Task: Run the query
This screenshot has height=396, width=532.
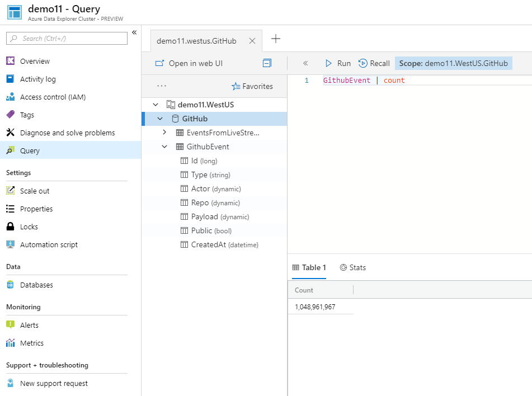Action: coord(340,63)
